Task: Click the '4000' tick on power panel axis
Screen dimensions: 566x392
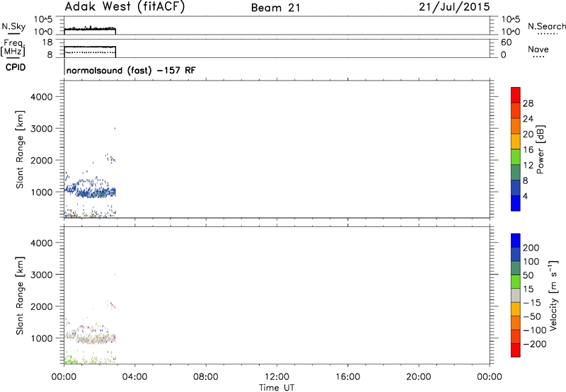Action: point(42,97)
